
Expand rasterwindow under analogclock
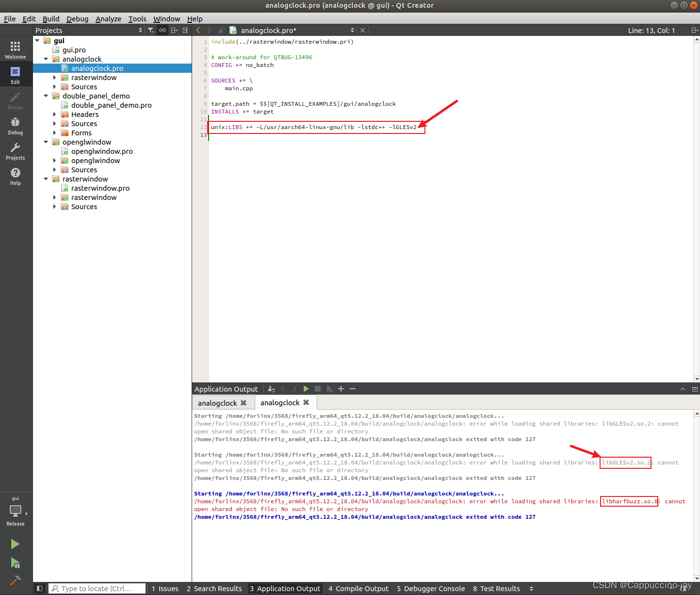pyautogui.click(x=55, y=78)
